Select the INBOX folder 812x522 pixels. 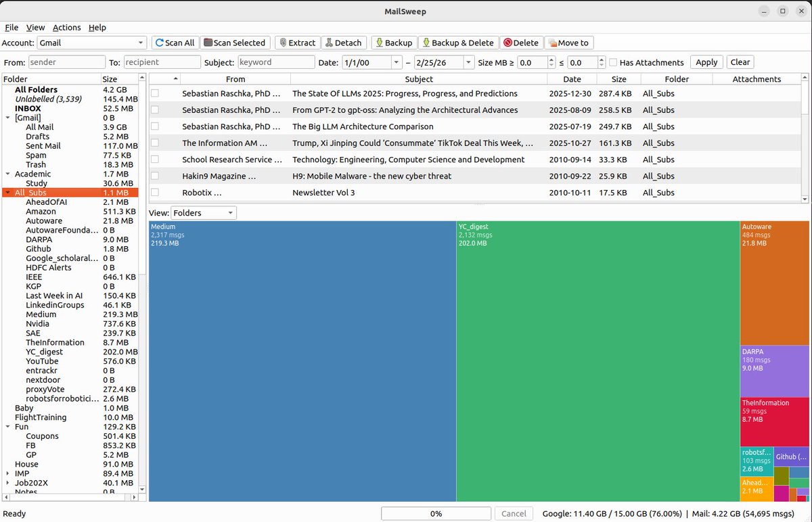[28, 108]
